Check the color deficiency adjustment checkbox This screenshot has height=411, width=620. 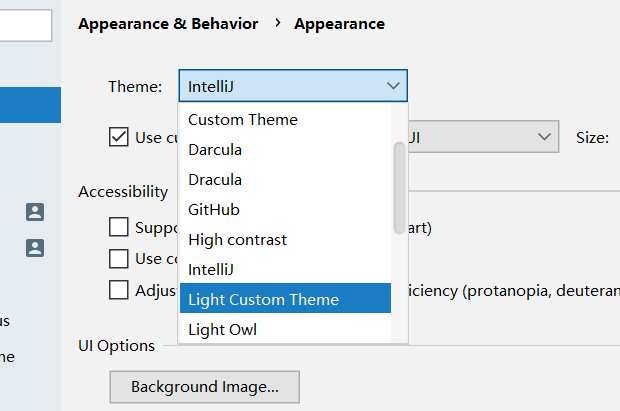click(119, 291)
